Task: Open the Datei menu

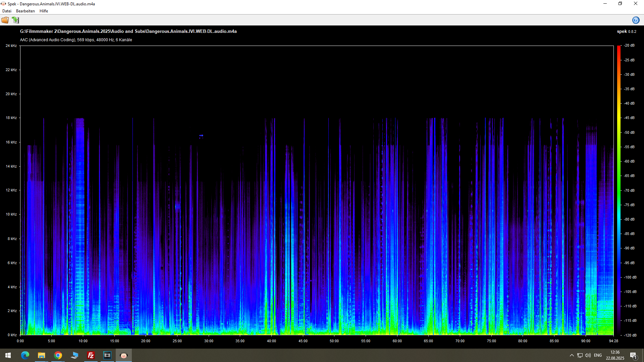Action: pos(7,11)
